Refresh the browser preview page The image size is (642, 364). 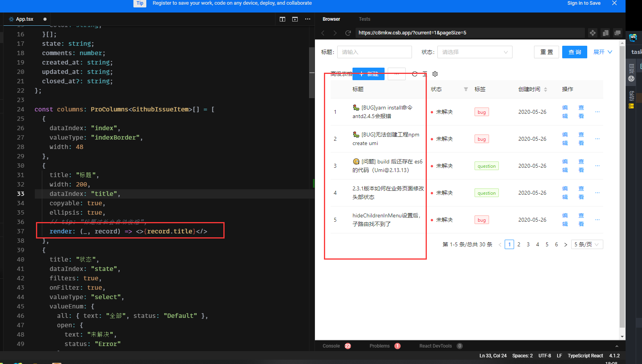pyautogui.click(x=348, y=33)
